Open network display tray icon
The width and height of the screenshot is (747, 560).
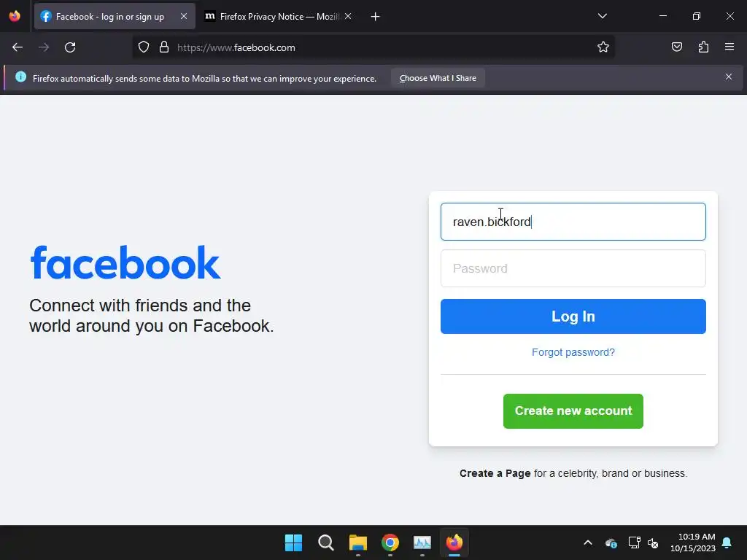point(634,542)
